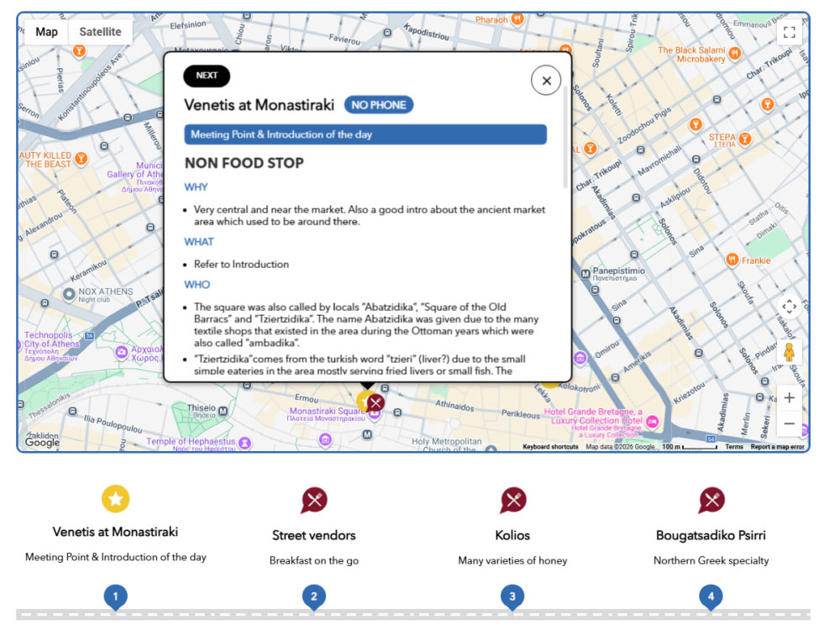840x630 pixels.
Task: Click the Pharaoh restaurant marker
Action: pyautogui.click(x=517, y=19)
